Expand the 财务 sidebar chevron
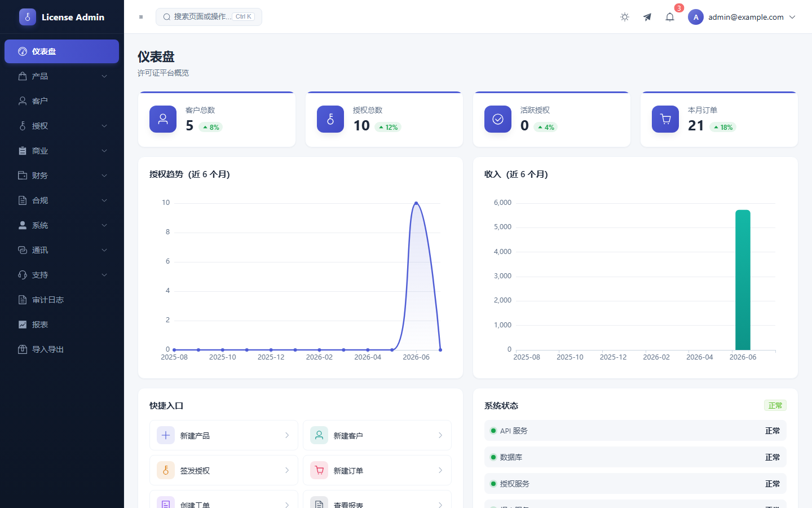 click(x=104, y=176)
